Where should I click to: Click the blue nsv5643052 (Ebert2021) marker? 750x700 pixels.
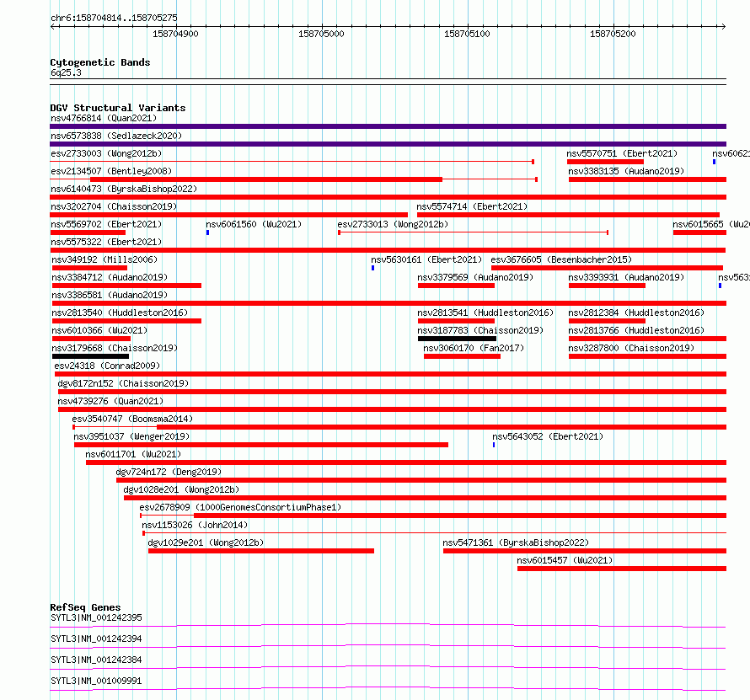(494, 445)
